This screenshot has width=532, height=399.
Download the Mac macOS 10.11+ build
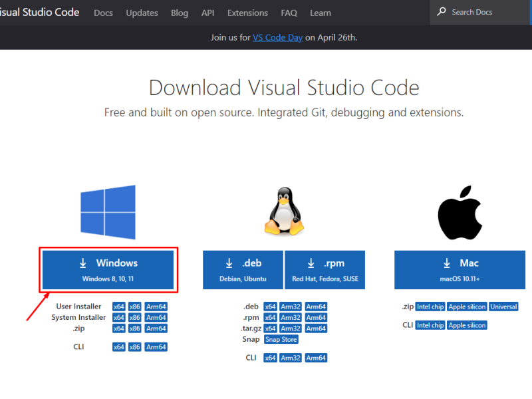pos(460,270)
